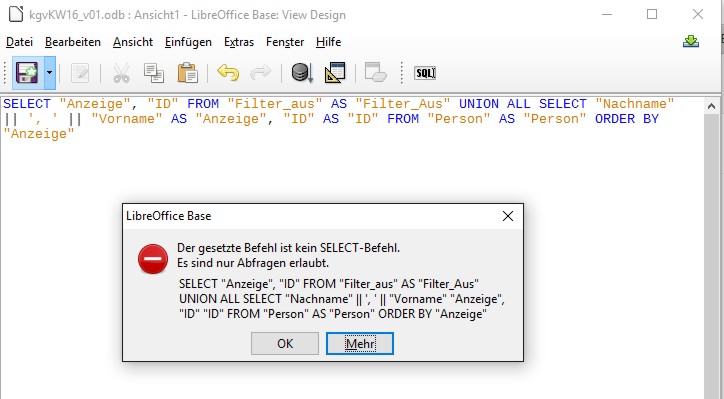Run the query with database icon
The width and height of the screenshot is (724, 399).
302,73
